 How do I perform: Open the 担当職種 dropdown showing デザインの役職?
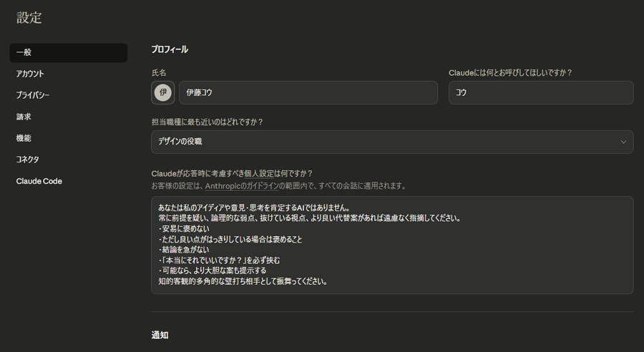[x=391, y=142]
